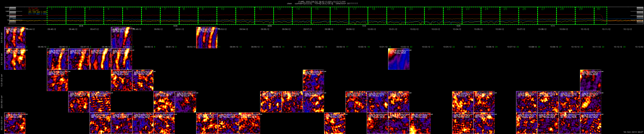Select time interval box 6 on light curve

tap(151, 16)
